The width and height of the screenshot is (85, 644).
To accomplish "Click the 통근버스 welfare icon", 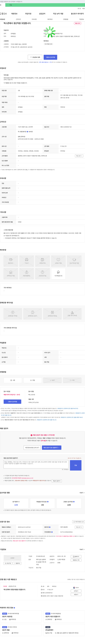I will point(11,261).
